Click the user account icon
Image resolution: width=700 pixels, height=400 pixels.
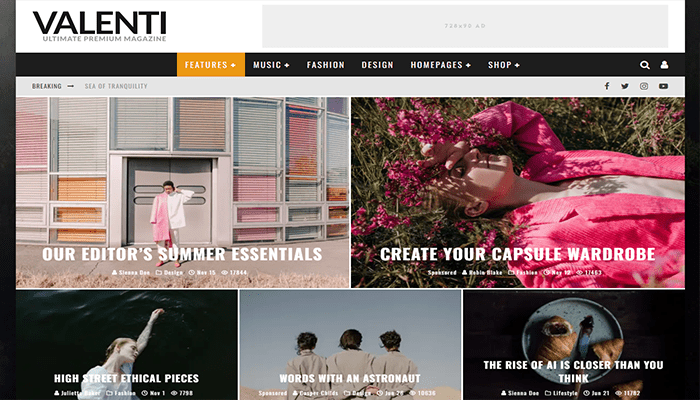(x=664, y=65)
